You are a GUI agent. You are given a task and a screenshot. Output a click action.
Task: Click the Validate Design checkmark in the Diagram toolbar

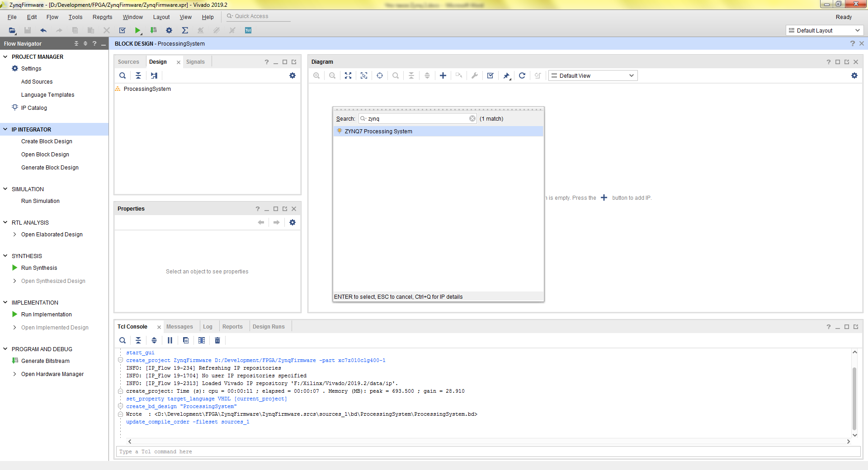pyautogui.click(x=491, y=75)
